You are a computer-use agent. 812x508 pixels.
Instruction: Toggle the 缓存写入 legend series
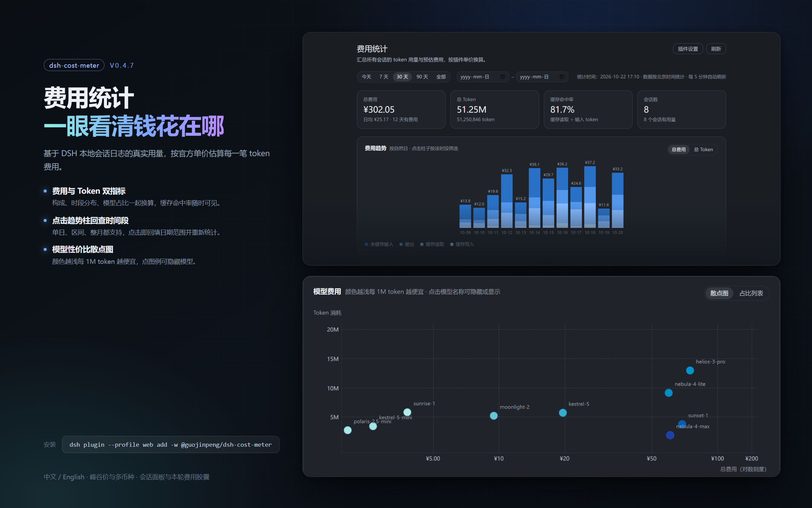(x=462, y=245)
